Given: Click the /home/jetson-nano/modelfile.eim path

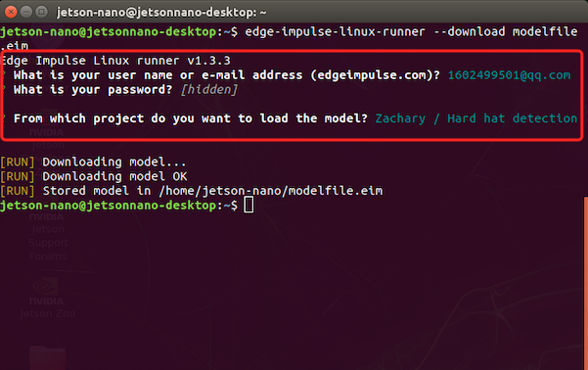Looking at the screenshot, I should [271, 191].
